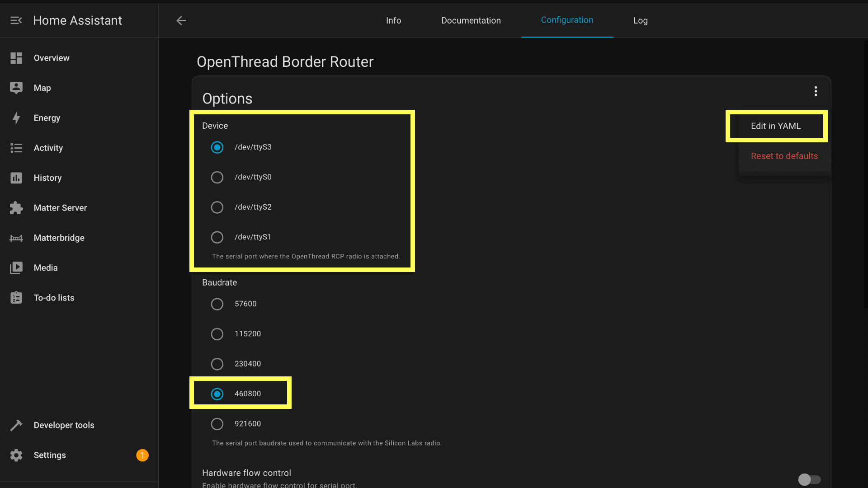Open Overview dashboard icon
The width and height of the screenshot is (868, 488).
click(16, 58)
